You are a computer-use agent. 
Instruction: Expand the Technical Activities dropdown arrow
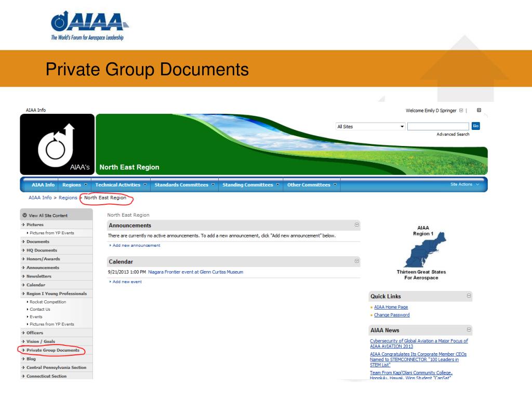[145, 184]
